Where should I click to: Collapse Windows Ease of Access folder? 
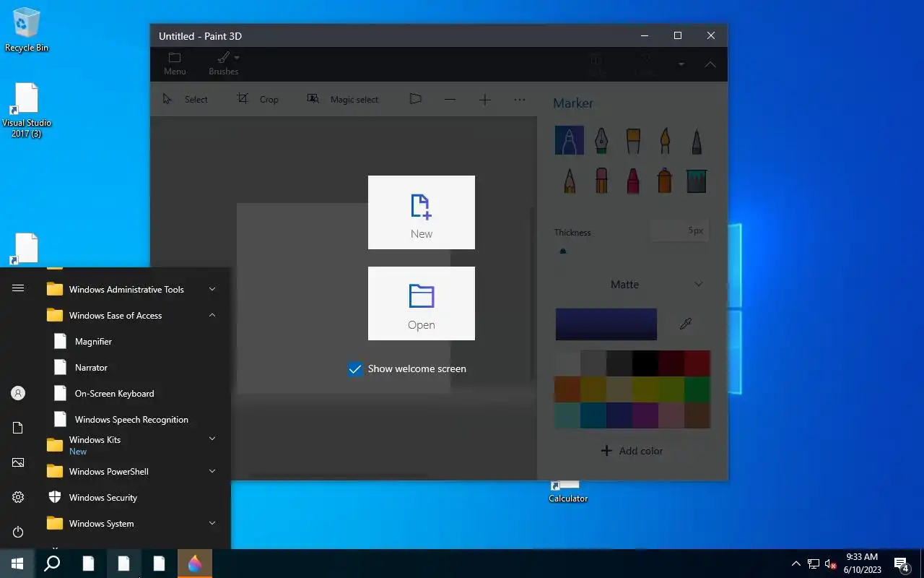[x=131, y=315]
